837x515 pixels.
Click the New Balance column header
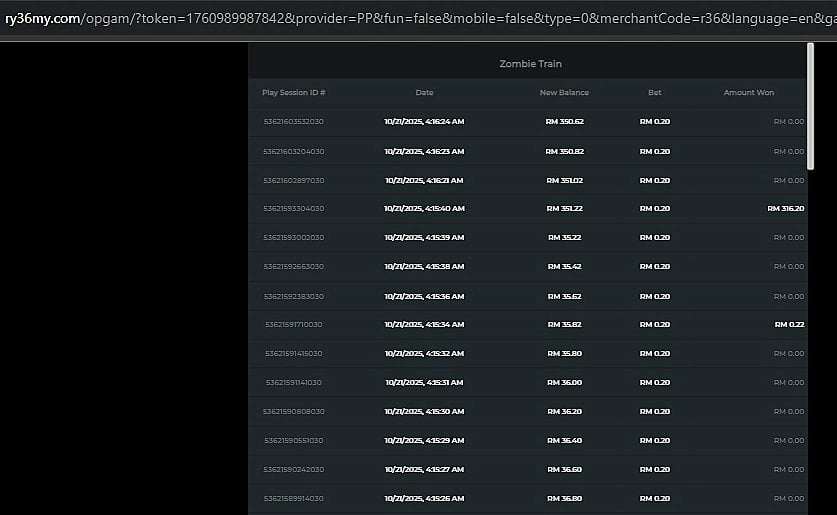pos(564,93)
